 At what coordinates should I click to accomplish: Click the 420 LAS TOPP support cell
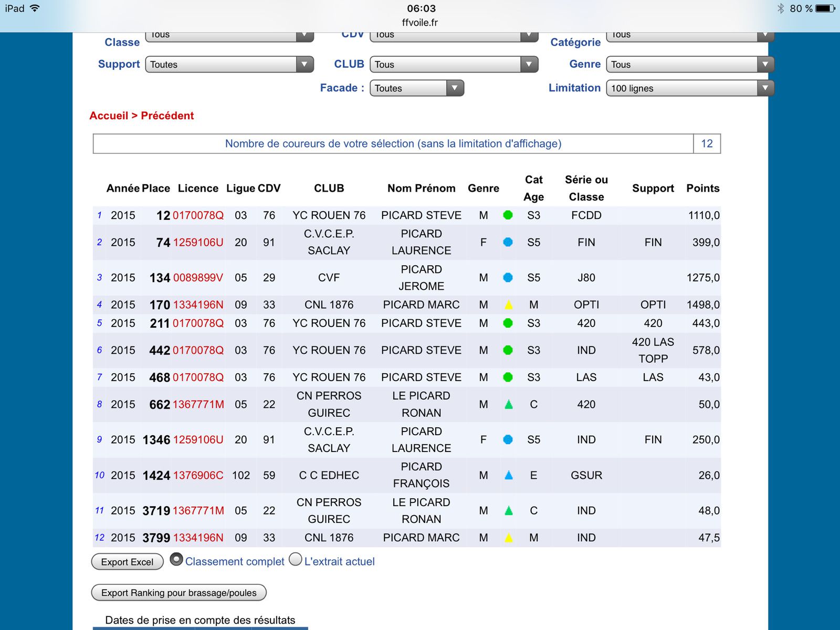click(x=653, y=350)
